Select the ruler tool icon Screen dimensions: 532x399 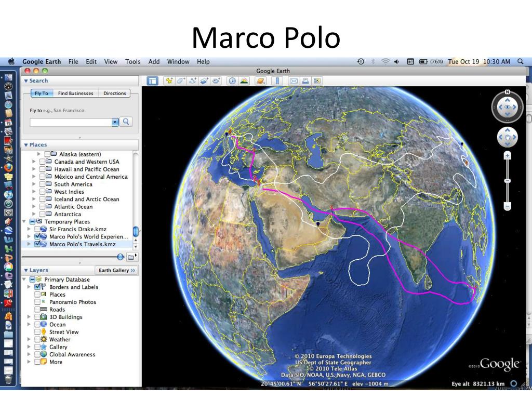(x=277, y=81)
